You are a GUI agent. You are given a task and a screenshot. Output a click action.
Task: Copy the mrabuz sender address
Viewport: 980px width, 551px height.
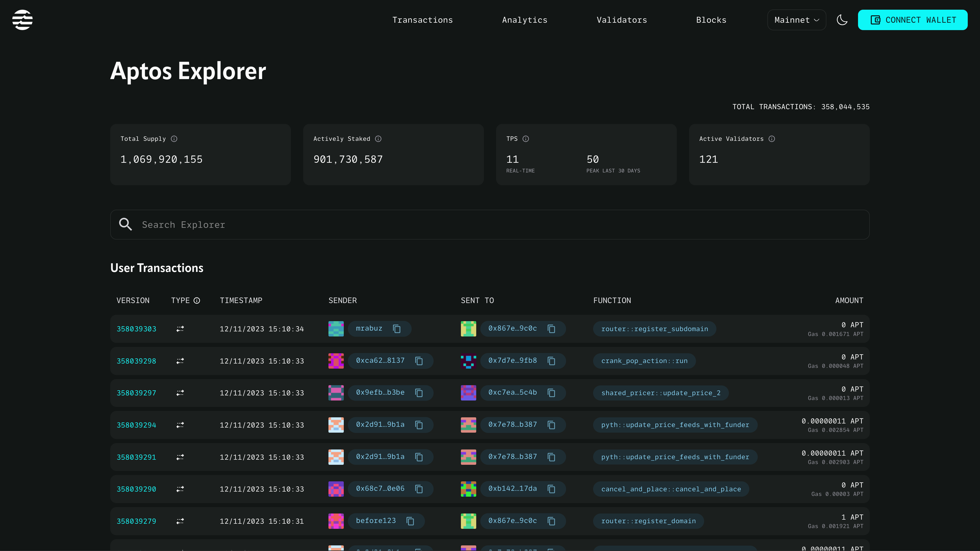click(x=396, y=329)
